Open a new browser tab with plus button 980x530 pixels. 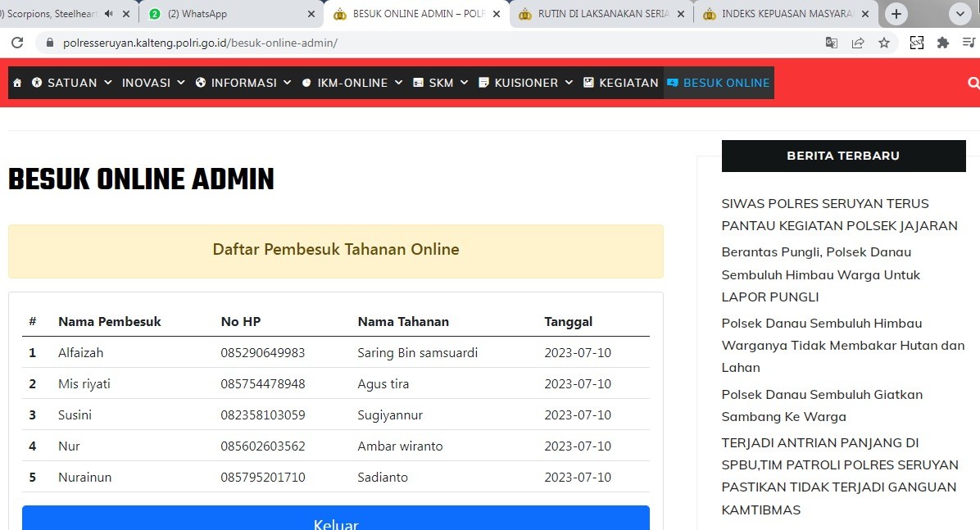point(896,14)
